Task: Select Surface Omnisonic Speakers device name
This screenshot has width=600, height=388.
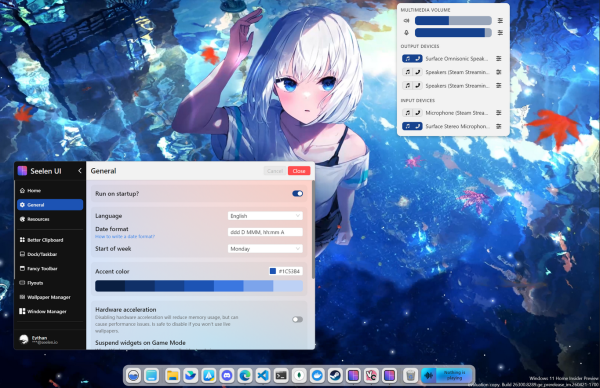Action: coord(457,59)
